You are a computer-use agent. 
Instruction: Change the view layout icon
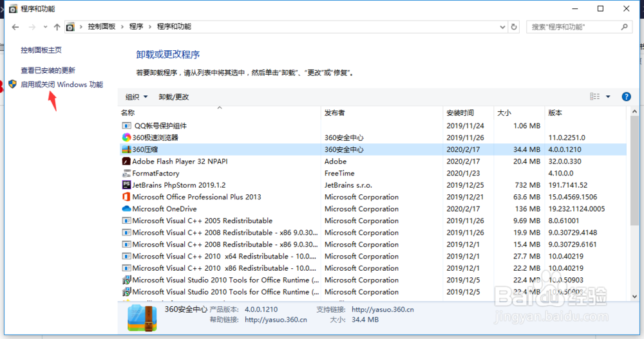tap(594, 96)
